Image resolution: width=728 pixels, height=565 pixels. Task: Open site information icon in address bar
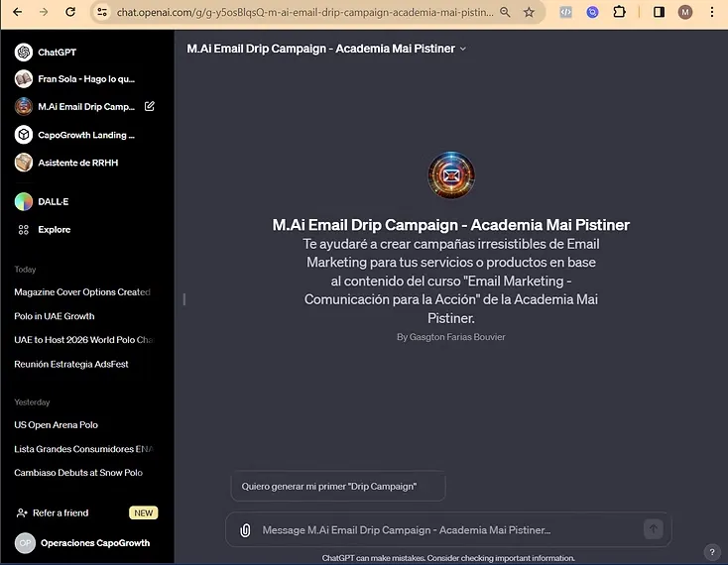[x=102, y=12]
